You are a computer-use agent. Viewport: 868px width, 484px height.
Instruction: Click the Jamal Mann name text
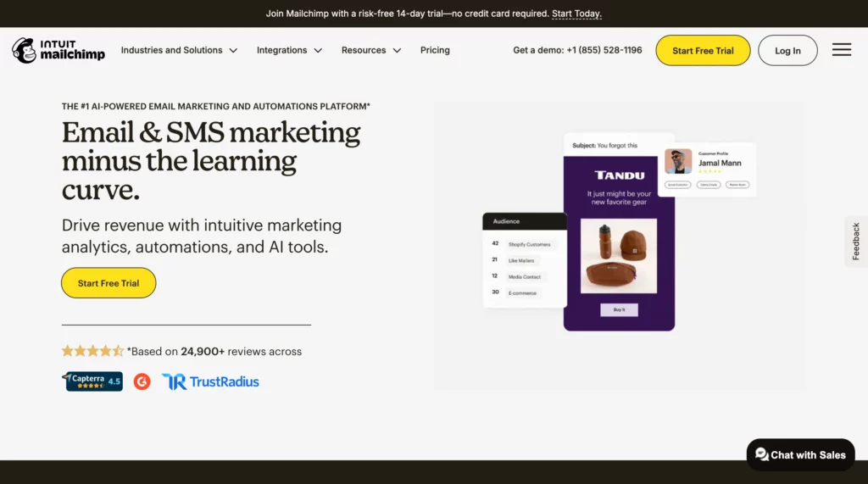click(x=720, y=163)
